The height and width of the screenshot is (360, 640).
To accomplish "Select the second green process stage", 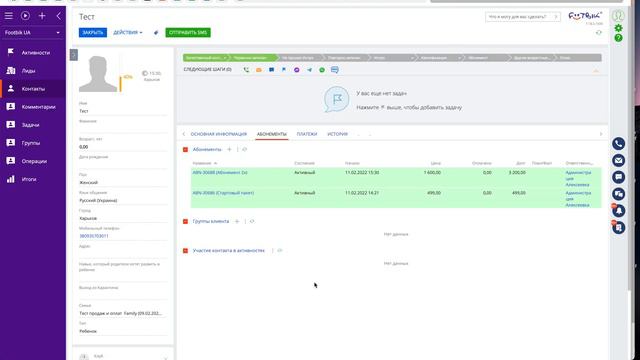I will 252,58.
